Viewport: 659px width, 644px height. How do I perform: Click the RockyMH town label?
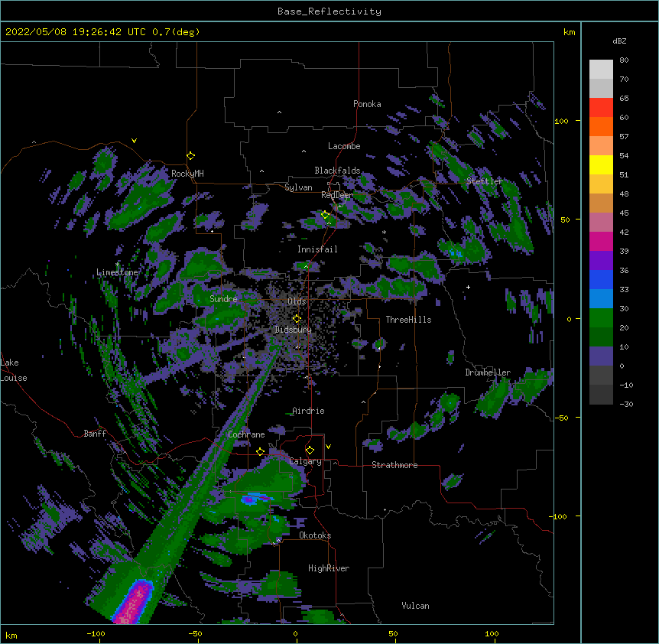click(187, 174)
